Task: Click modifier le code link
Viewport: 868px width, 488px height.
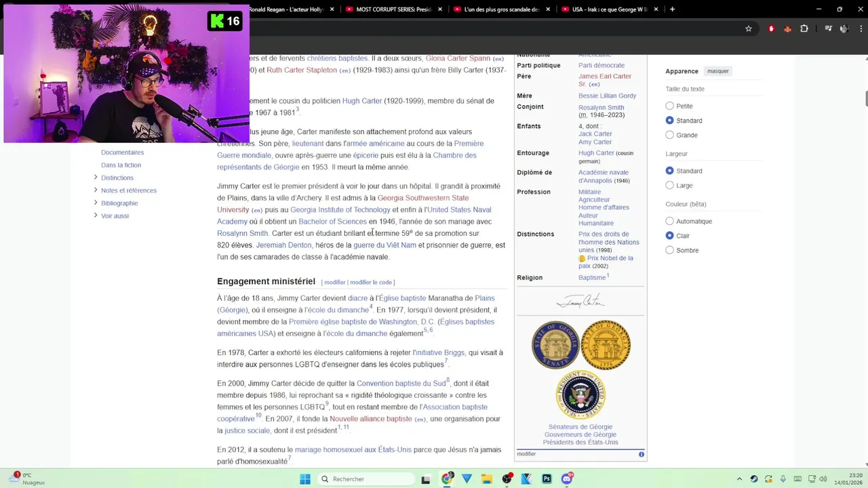Action: click(371, 282)
